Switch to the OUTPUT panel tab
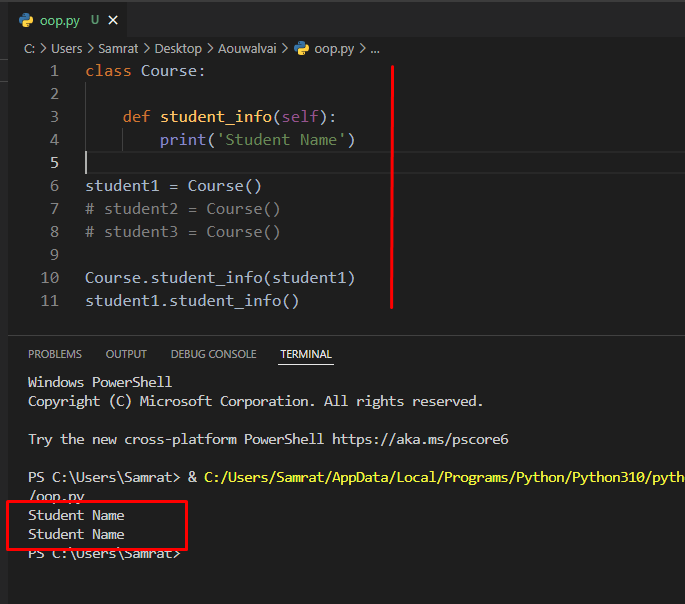This screenshot has height=604, width=685. coord(126,354)
